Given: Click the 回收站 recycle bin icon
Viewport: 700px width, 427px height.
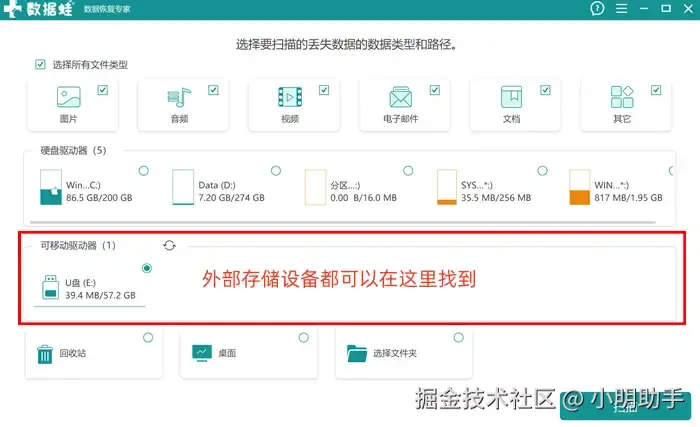Looking at the screenshot, I should pos(45,354).
